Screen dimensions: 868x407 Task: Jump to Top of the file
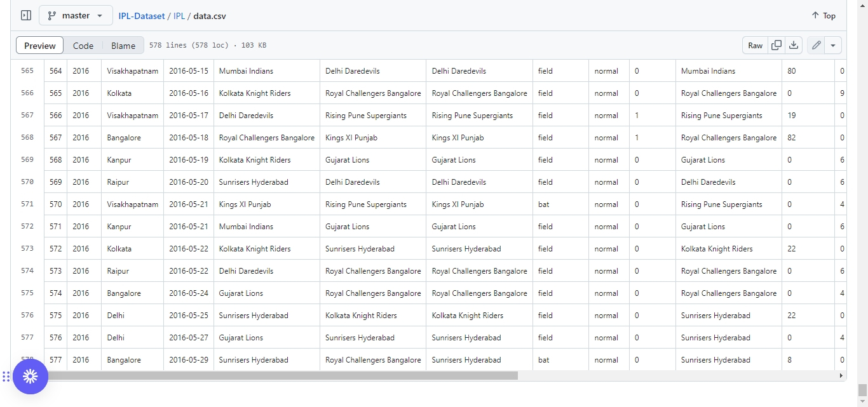click(824, 15)
